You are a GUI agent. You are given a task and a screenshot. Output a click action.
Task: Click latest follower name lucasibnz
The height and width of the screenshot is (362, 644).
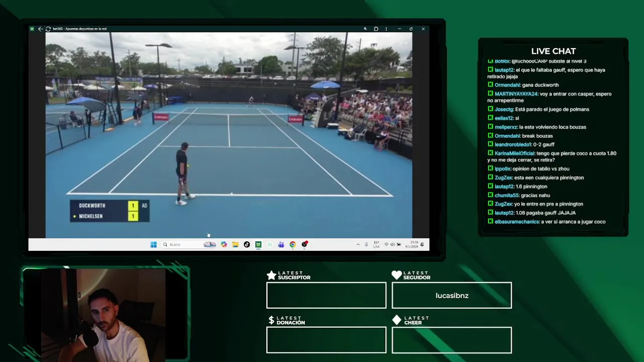click(452, 296)
